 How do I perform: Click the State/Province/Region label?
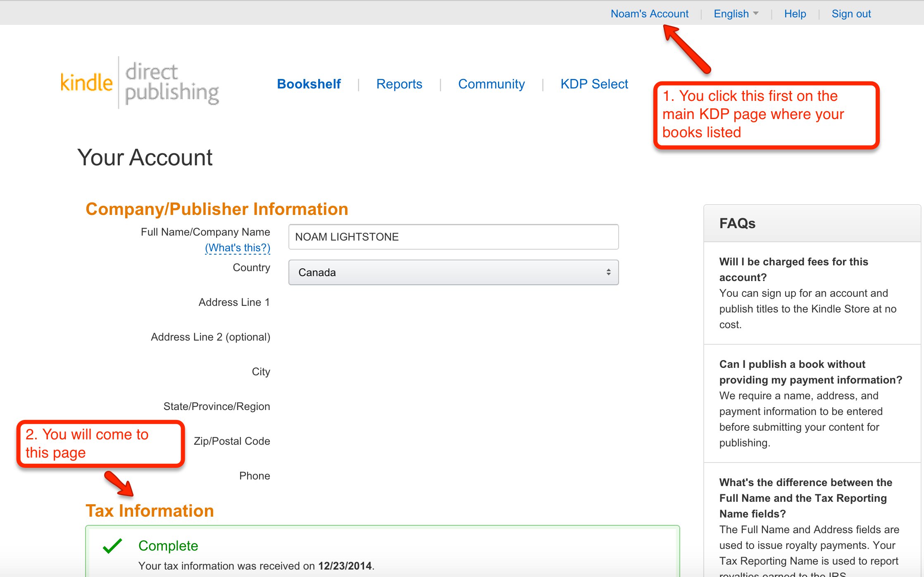click(x=217, y=406)
